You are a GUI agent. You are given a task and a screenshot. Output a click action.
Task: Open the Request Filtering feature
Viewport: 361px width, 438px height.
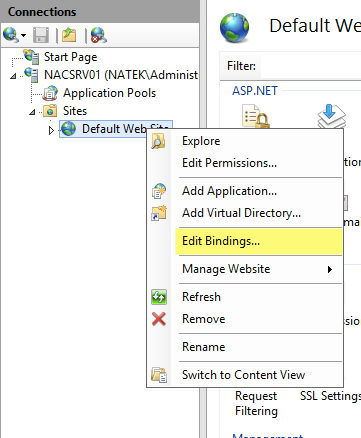[256, 403]
